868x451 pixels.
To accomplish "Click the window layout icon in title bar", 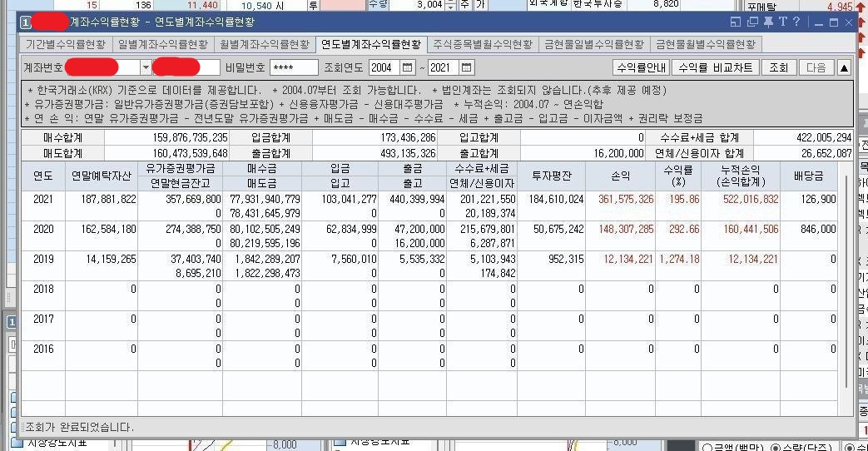I will [735, 22].
